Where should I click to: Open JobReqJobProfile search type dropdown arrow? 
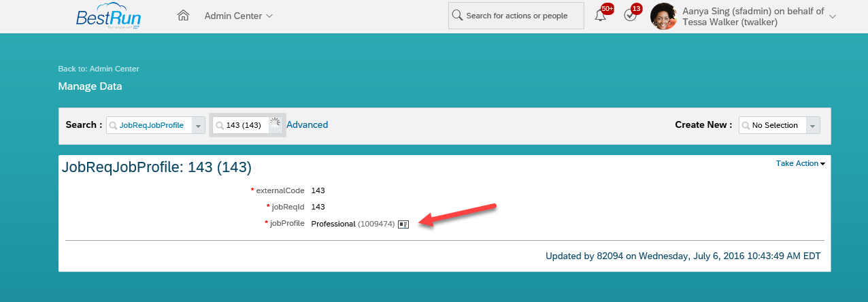click(x=199, y=125)
